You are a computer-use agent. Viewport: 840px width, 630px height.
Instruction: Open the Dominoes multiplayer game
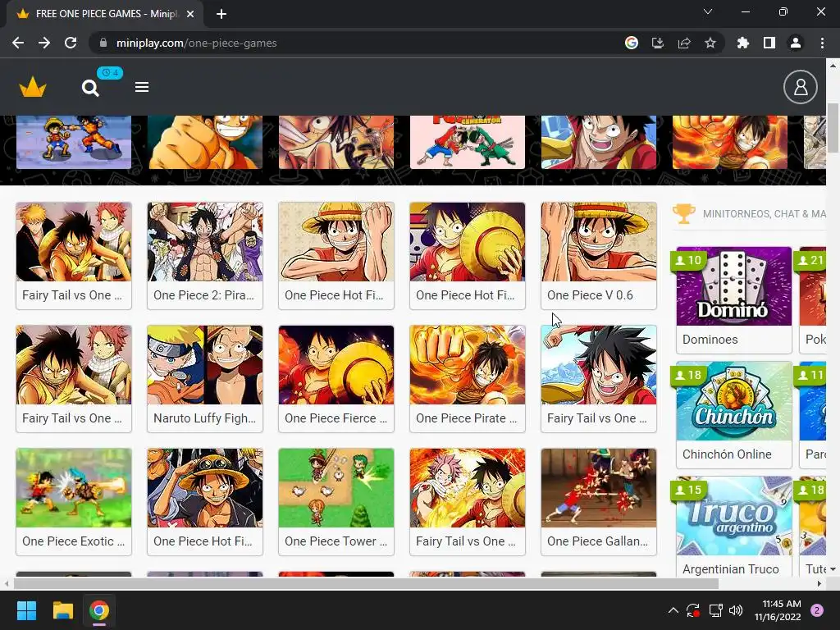pos(734,300)
